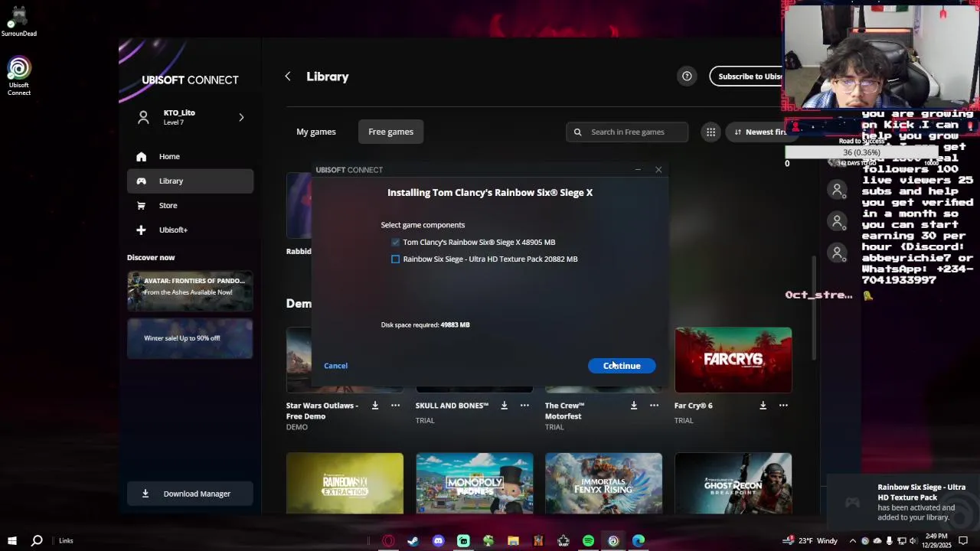Image resolution: width=980 pixels, height=551 pixels.
Task: Open the Windows Start menu
Action: point(12,541)
